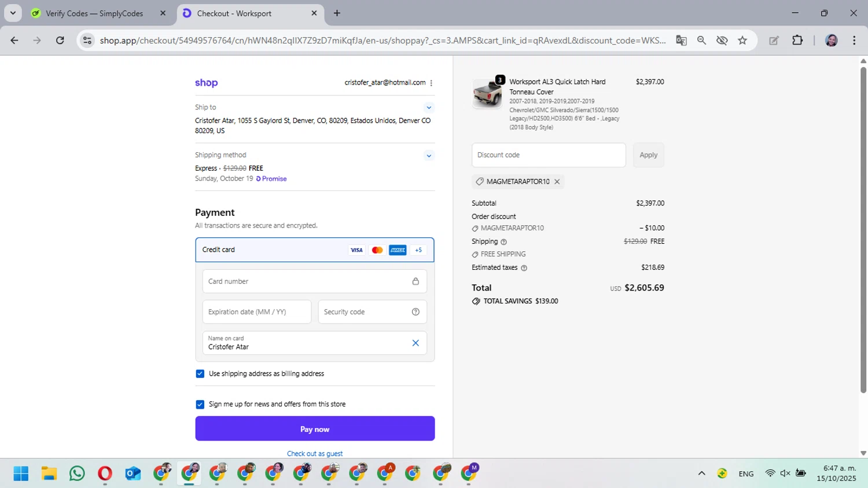
Task: Reload the checkout page
Action: pos(60,41)
